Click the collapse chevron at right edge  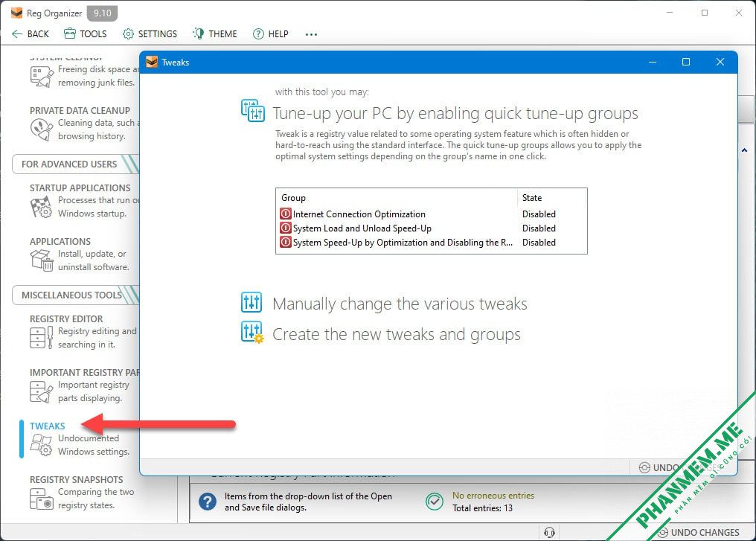pyautogui.click(x=744, y=150)
